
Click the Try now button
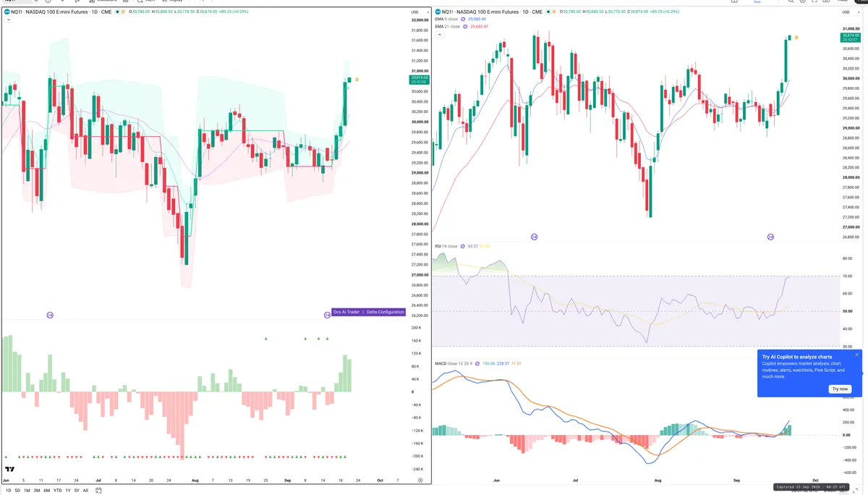tap(840, 389)
